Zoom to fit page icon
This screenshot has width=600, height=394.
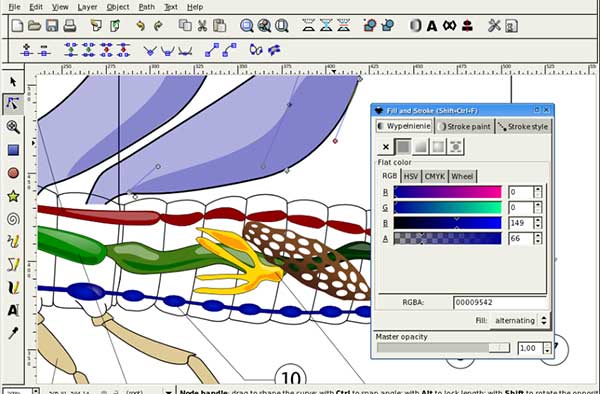(x=282, y=26)
